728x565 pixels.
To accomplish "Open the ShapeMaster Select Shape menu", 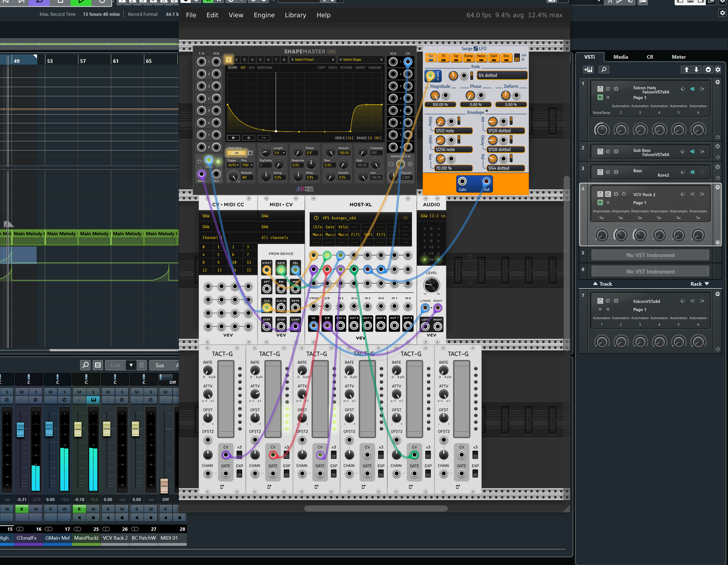I will pos(361,59).
